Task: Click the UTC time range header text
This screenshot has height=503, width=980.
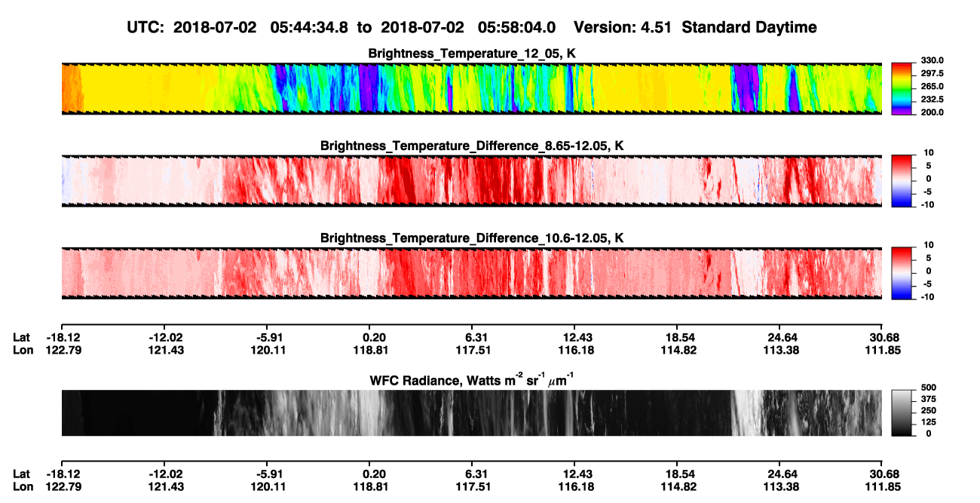Action: point(342,27)
